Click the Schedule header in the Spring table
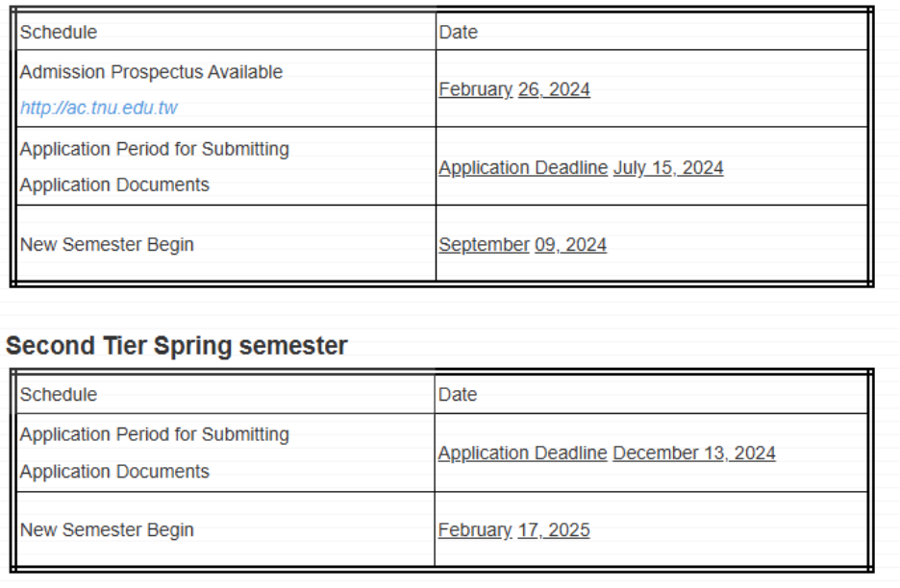The image size is (900, 588). click(59, 394)
